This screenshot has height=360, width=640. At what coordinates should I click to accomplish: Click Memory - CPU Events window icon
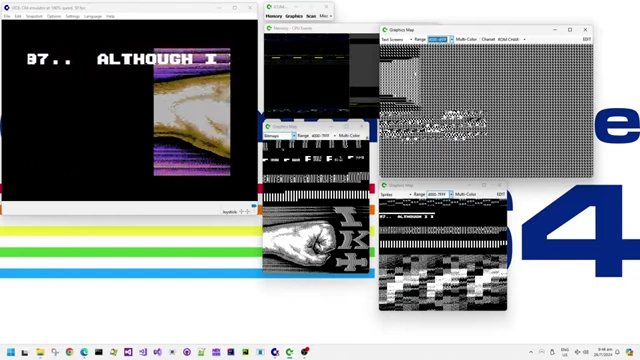click(269, 28)
